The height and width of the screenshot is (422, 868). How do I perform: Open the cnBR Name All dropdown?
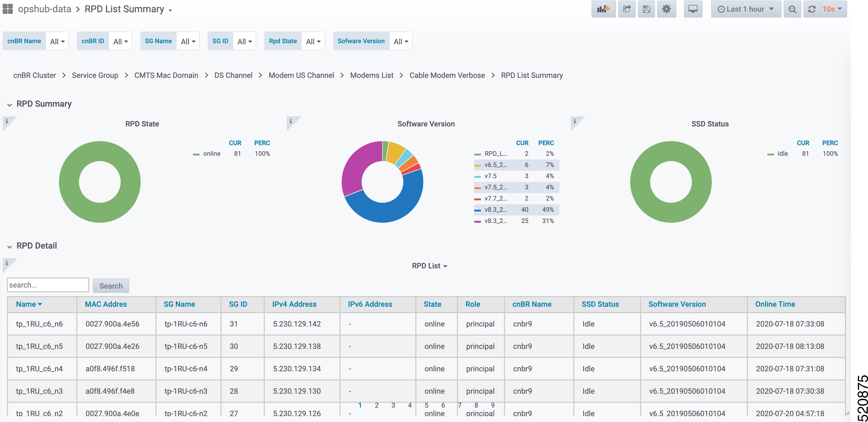pos(57,41)
